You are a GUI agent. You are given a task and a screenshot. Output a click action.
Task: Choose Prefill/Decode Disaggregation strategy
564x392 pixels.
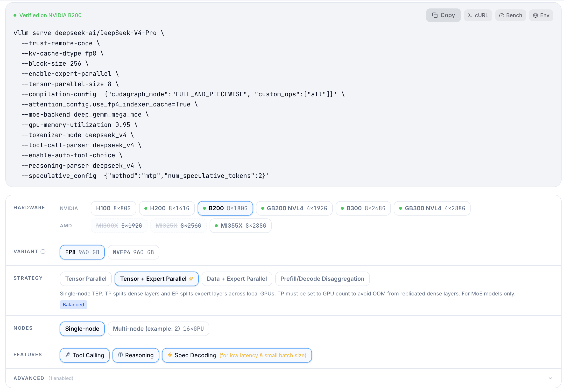coord(322,279)
